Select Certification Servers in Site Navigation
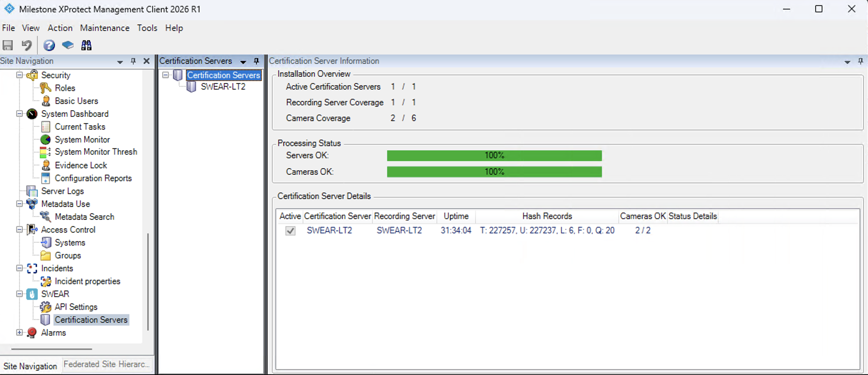Image resolution: width=868 pixels, height=375 pixels. [91, 320]
